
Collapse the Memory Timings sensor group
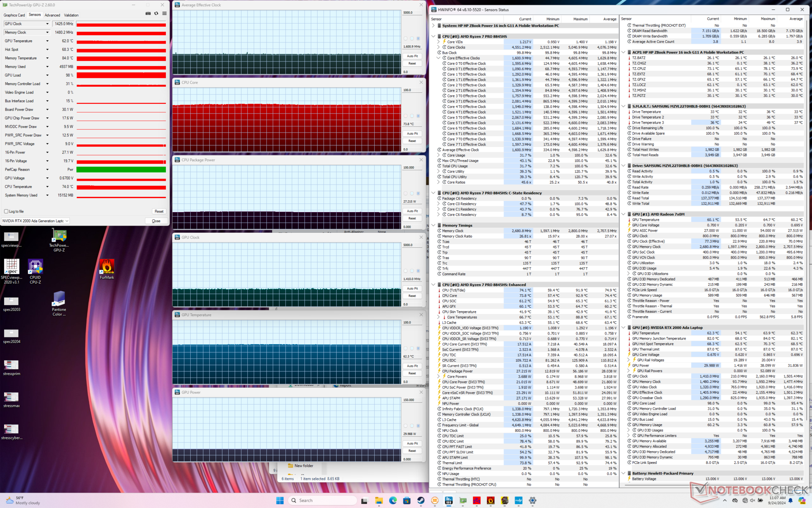(x=433, y=226)
